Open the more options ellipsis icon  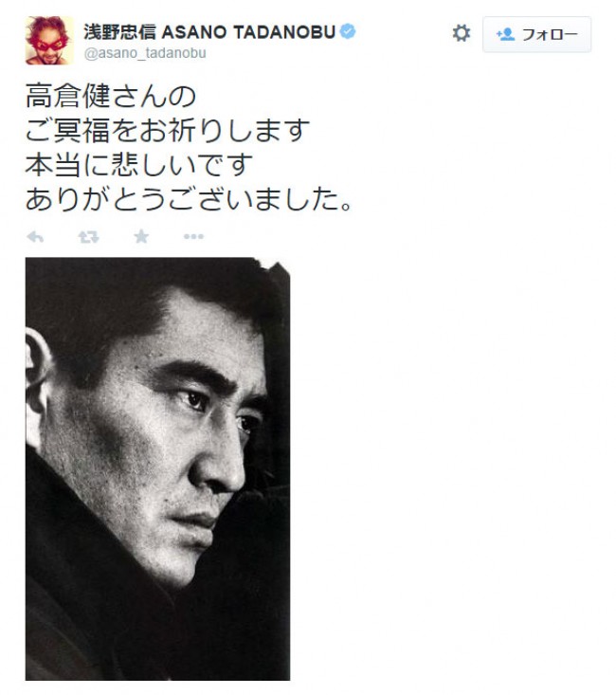pyautogui.click(x=193, y=237)
